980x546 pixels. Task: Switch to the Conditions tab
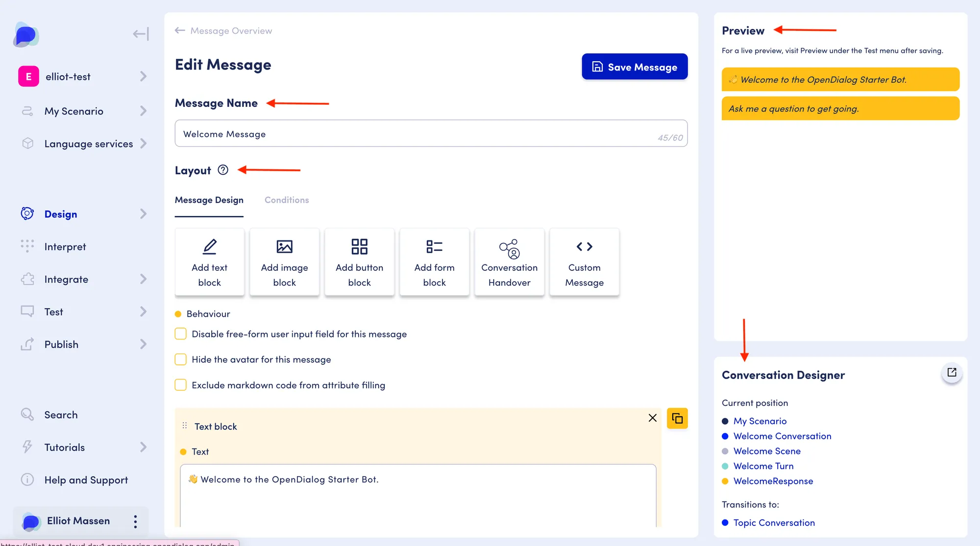click(x=287, y=200)
